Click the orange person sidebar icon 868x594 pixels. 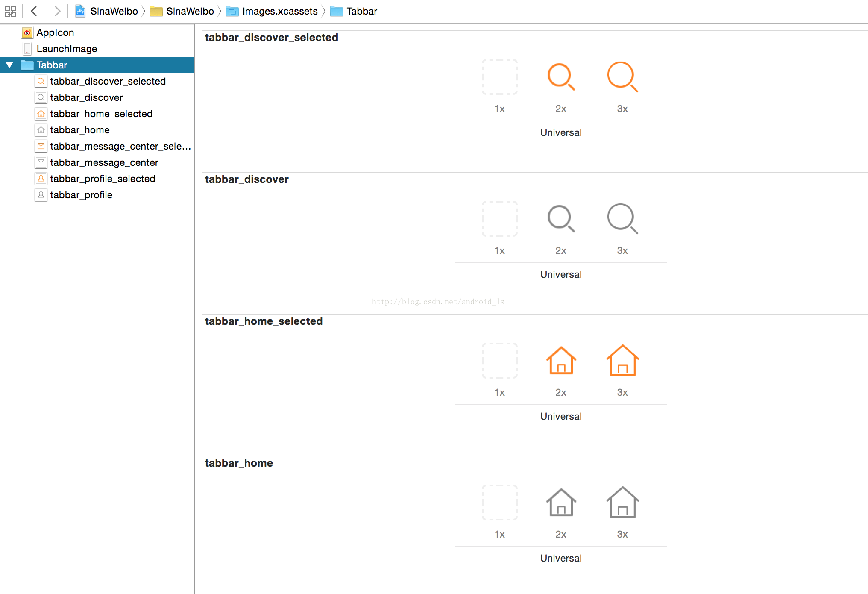tap(41, 179)
